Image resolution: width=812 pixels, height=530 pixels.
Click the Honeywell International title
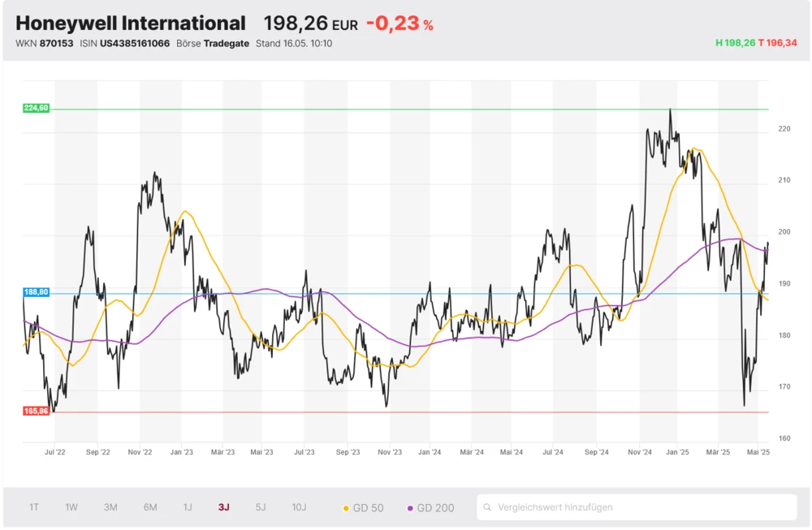(130, 24)
